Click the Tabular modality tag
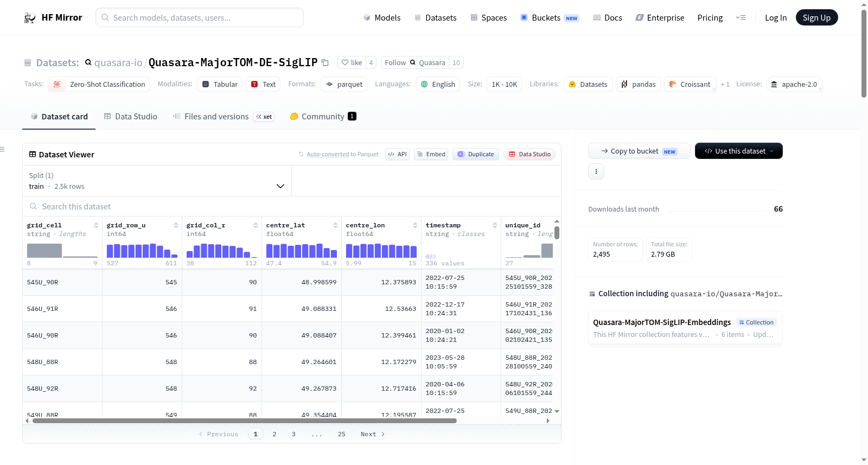 coord(220,84)
